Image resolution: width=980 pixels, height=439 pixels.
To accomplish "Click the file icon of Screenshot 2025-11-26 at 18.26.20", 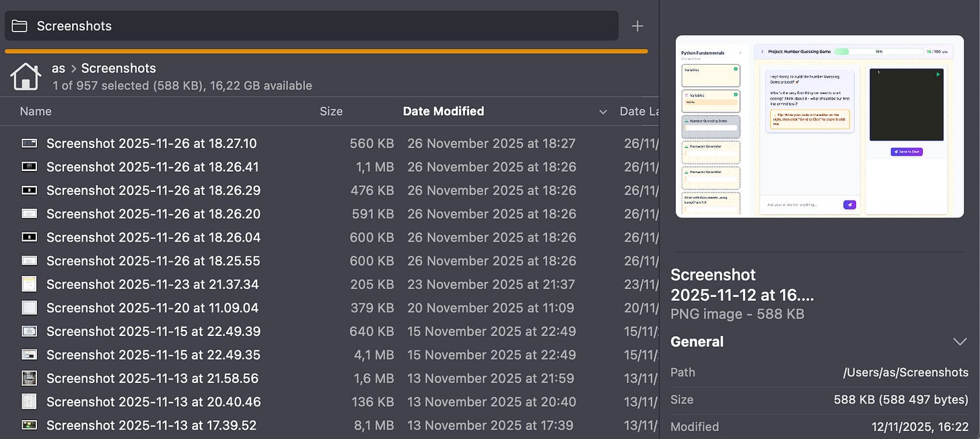I will [29, 214].
